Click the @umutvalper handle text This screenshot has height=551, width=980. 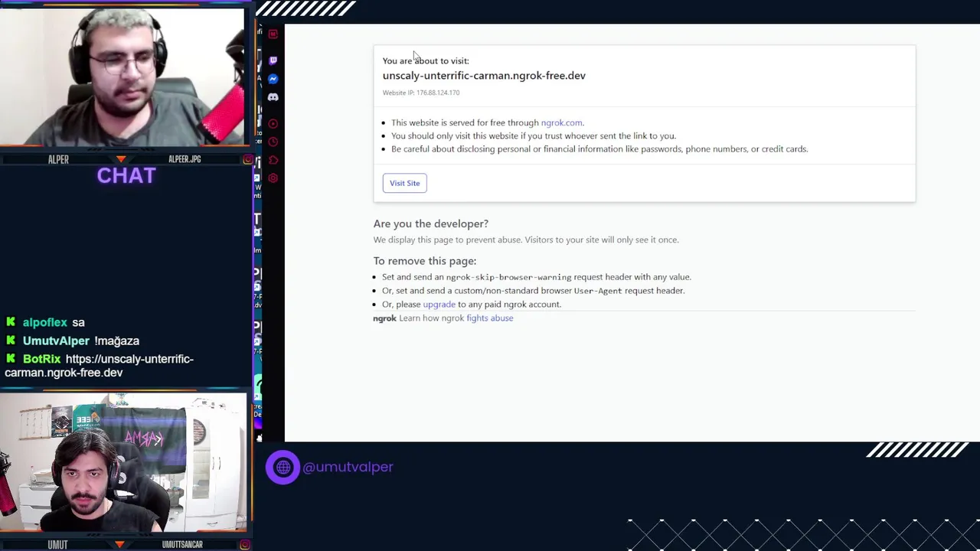(x=348, y=467)
